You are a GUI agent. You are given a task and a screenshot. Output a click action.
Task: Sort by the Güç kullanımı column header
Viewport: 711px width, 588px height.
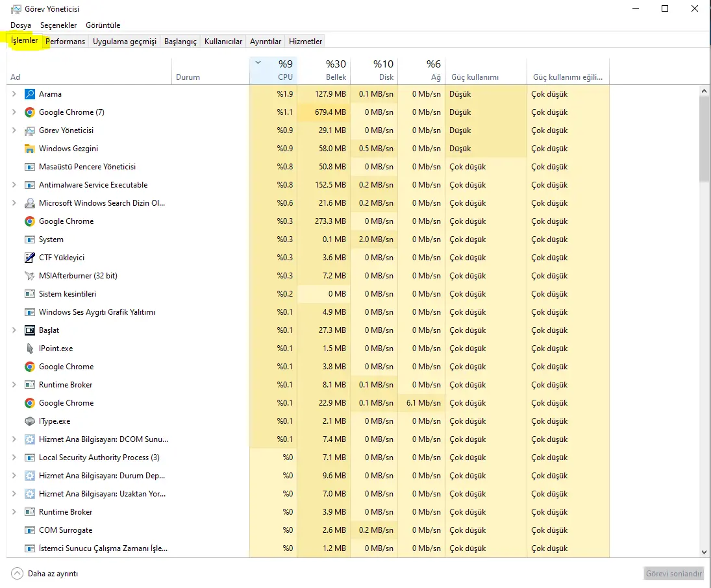tap(486, 71)
